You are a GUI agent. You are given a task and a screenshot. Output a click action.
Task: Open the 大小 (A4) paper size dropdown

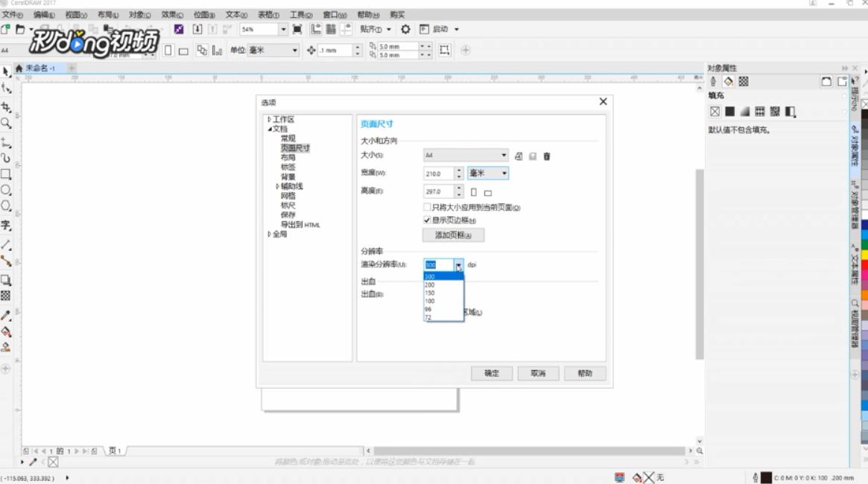pos(504,156)
